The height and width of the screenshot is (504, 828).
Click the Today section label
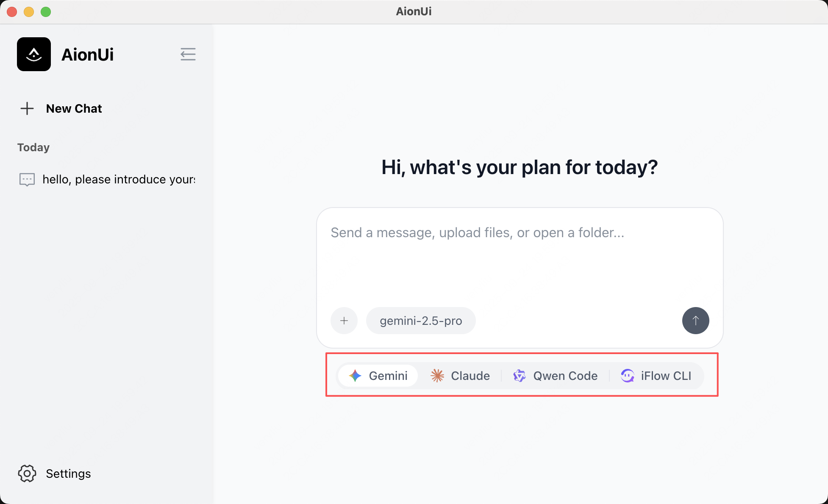coord(33,147)
